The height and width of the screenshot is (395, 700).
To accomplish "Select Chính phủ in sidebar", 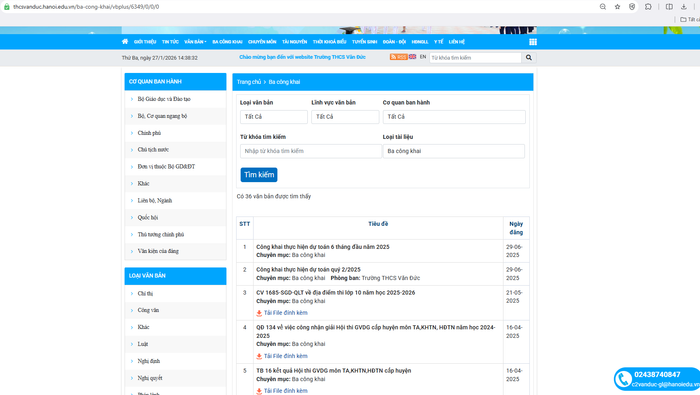I will pyautogui.click(x=149, y=133).
